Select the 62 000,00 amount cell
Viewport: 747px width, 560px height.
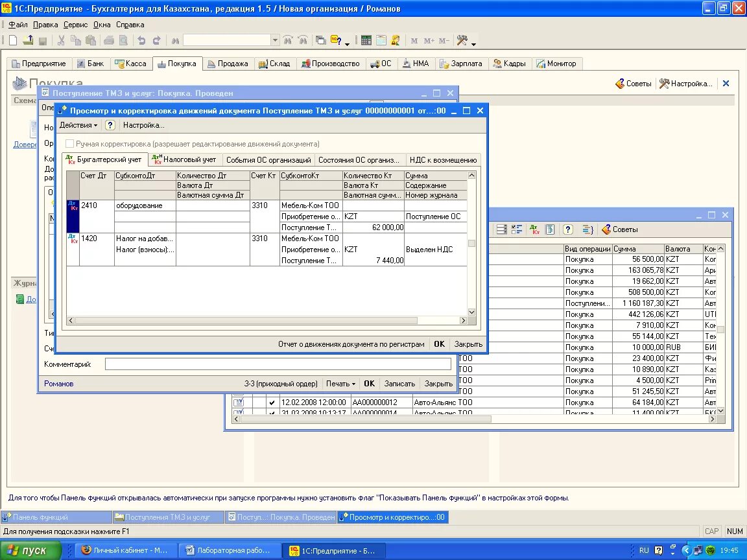click(373, 227)
